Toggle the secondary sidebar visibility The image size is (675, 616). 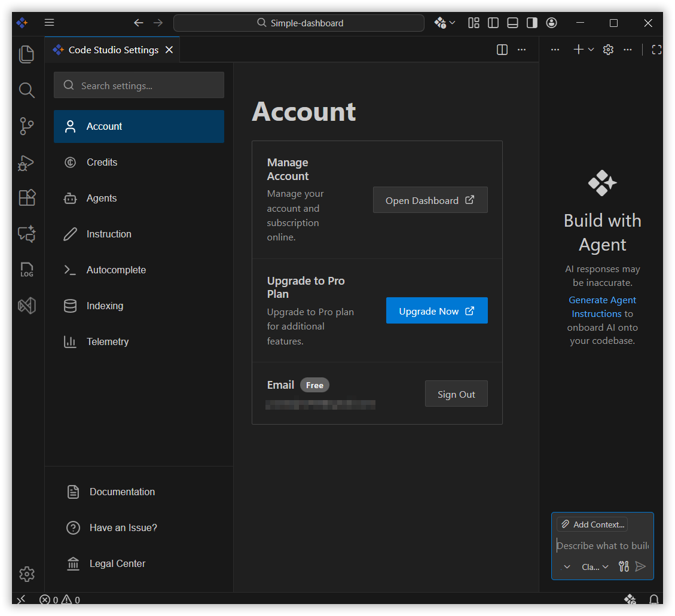(x=532, y=22)
